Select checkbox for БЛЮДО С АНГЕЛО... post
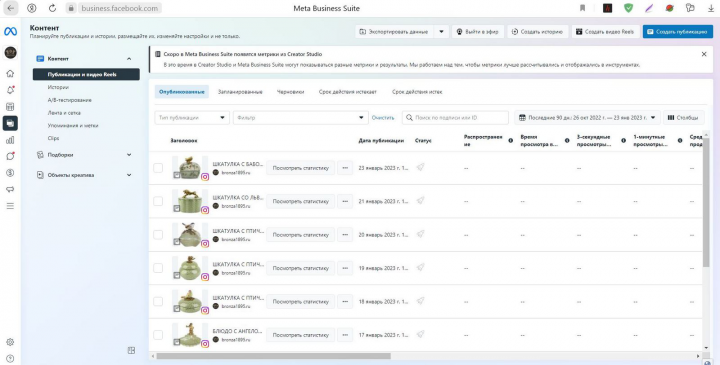This screenshot has width=720, height=365. 158,335
